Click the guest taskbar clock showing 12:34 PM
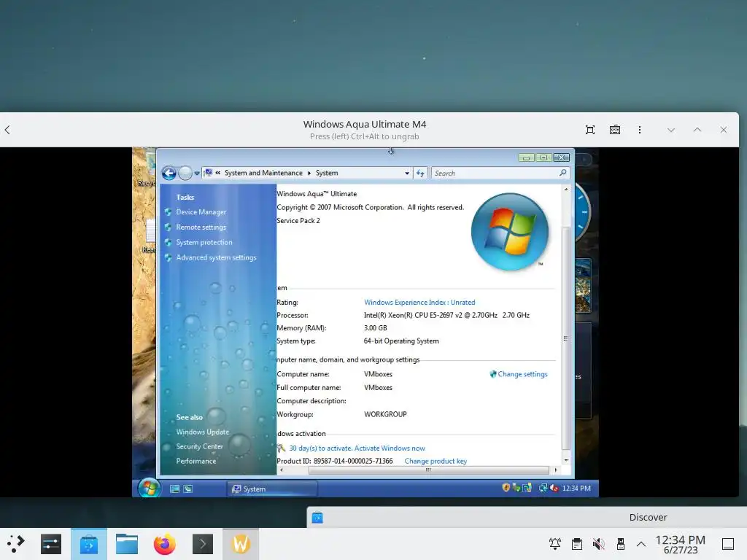Image resolution: width=747 pixels, height=560 pixels. pos(576,488)
